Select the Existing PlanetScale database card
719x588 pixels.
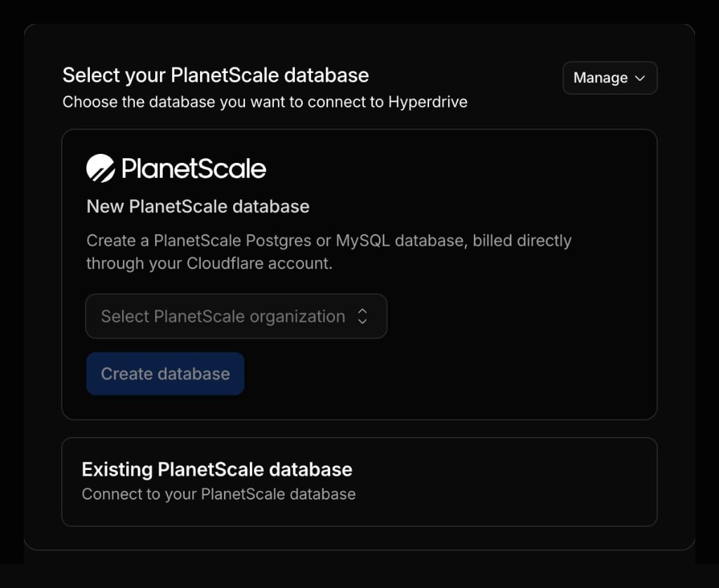pyautogui.click(x=359, y=482)
